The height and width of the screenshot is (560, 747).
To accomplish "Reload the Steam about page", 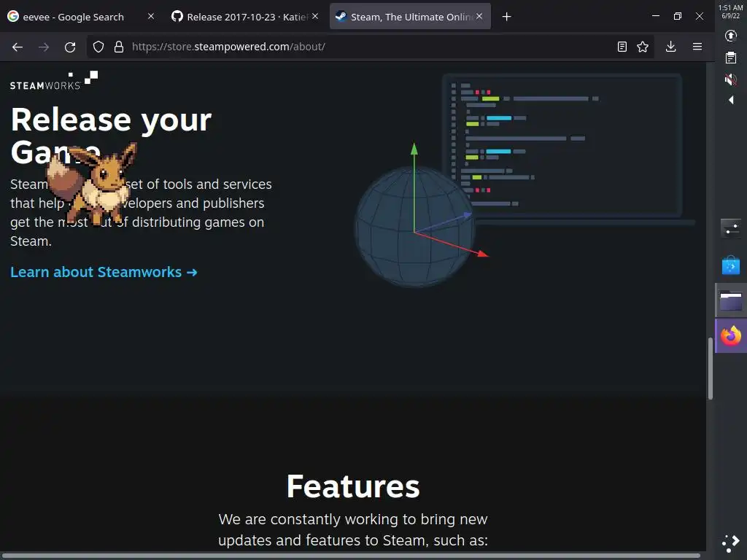I will [70, 47].
